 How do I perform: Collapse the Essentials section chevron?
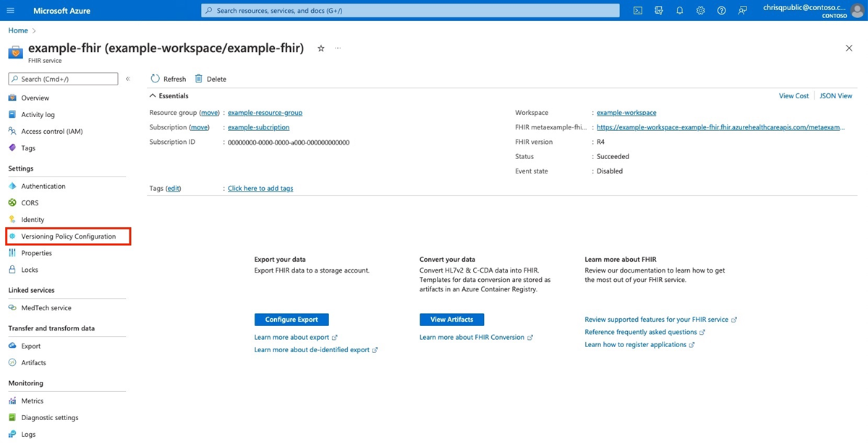tap(153, 95)
